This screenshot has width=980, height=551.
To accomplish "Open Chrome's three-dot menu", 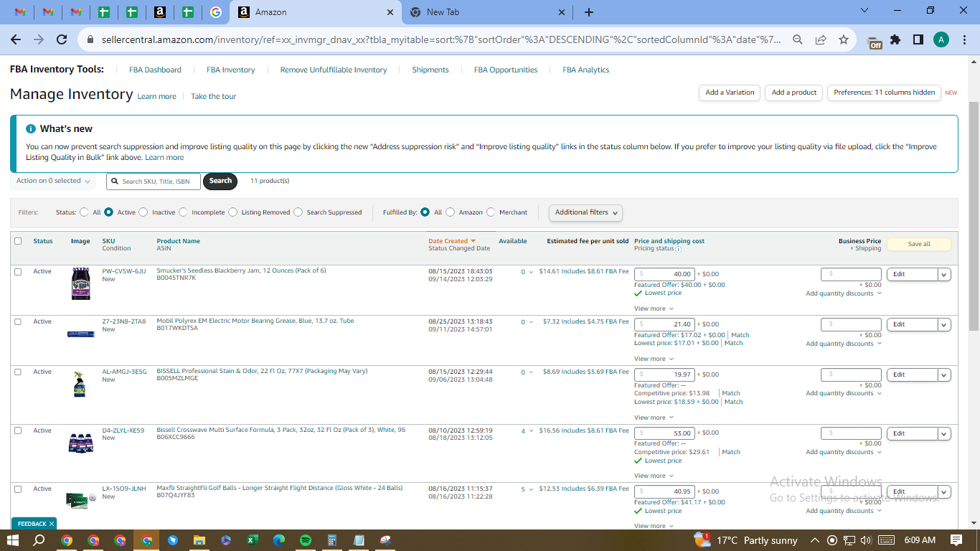I will (x=963, y=39).
